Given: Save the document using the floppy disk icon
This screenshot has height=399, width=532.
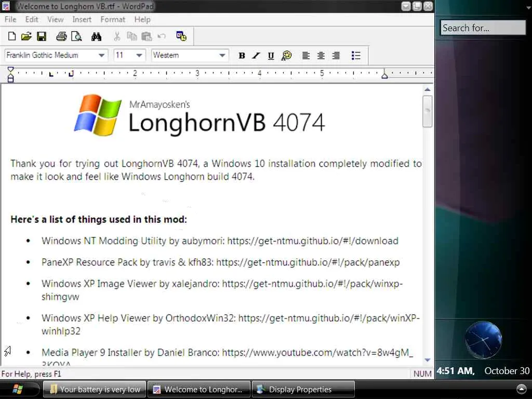Looking at the screenshot, I should point(42,36).
